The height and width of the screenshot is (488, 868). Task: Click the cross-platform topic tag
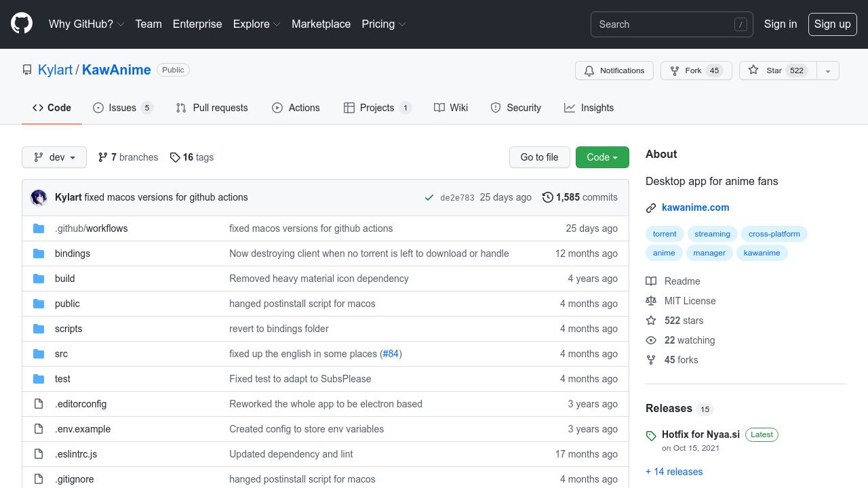tap(774, 234)
